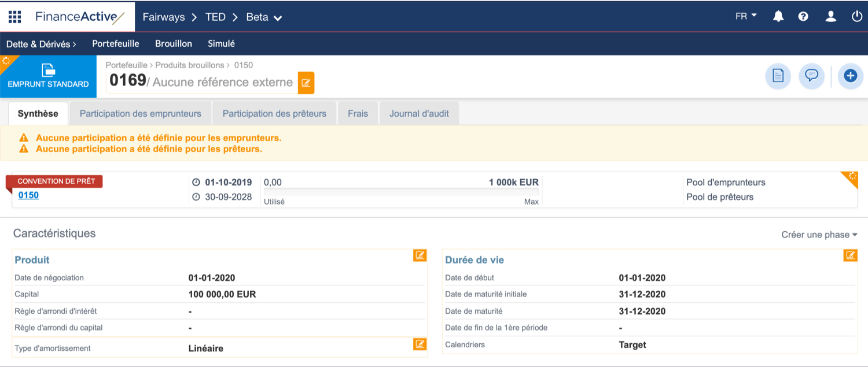This screenshot has height=367, width=868.
Task: Open the Créer une phase dropdown
Action: [818, 234]
